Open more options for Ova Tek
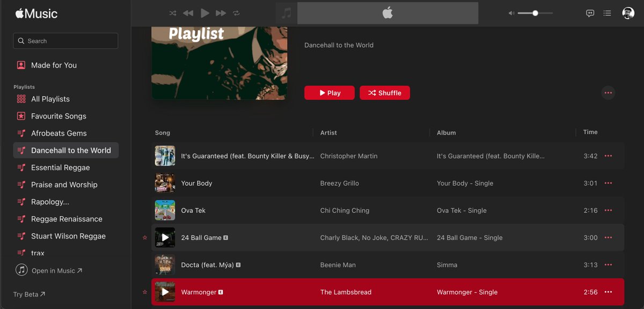Viewport: 644px width, 309px height. (x=608, y=211)
